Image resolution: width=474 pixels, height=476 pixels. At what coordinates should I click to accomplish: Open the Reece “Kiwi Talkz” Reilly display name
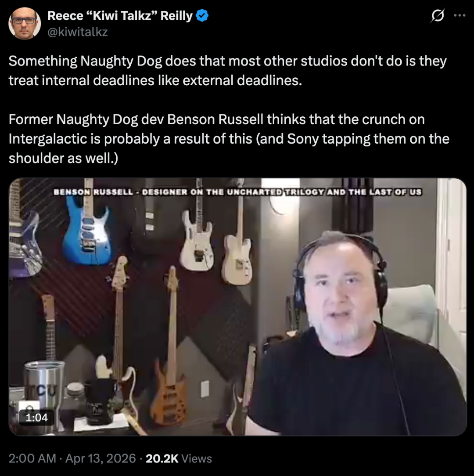[x=120, y=16]
